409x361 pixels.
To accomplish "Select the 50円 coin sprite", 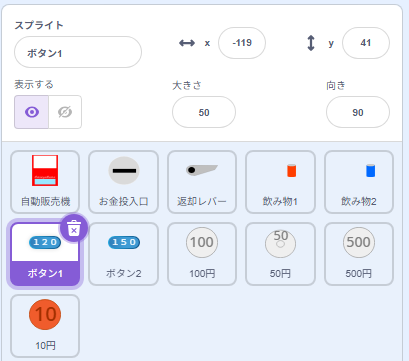I will tap(280, 254).
